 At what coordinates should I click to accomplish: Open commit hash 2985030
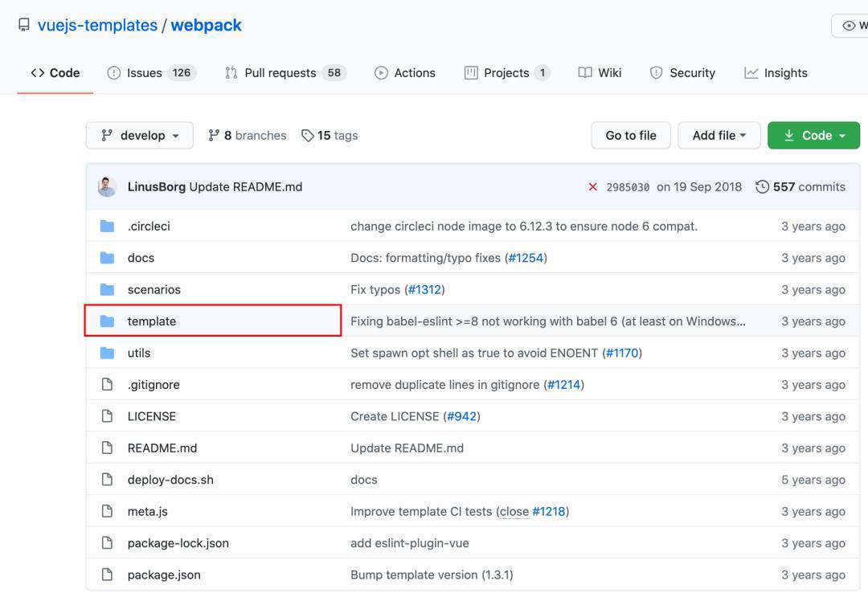[x=628, y=187]
